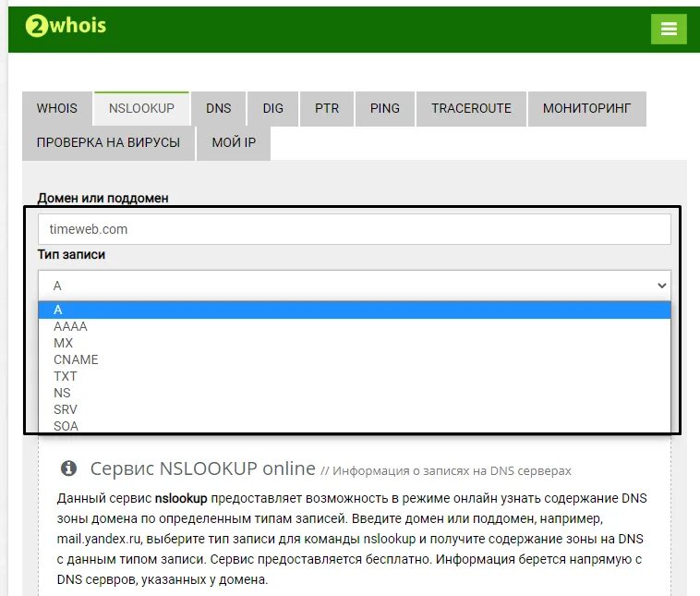The height and width of the screenshot is (596, 700).
Task: Pick the MX record option
Action: click(355, 343)
